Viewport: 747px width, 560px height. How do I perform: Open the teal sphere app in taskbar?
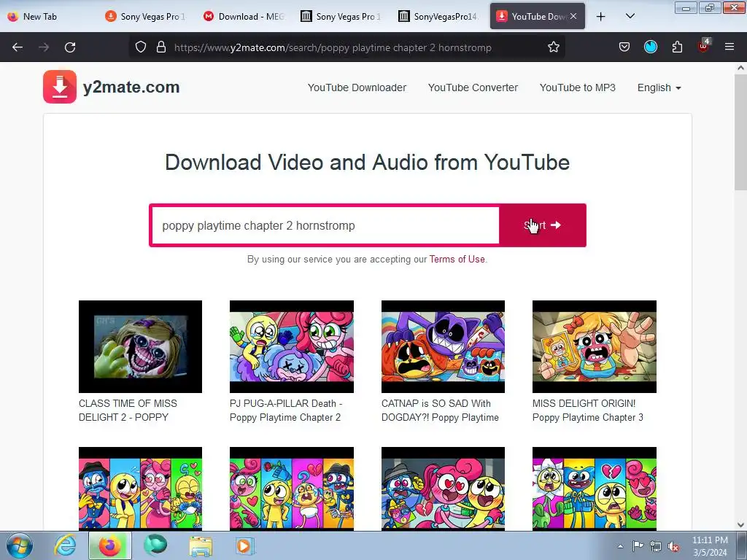[155, 545]
